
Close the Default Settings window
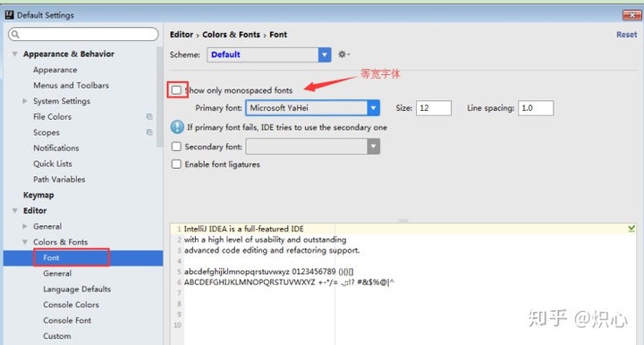coord(631,15)
